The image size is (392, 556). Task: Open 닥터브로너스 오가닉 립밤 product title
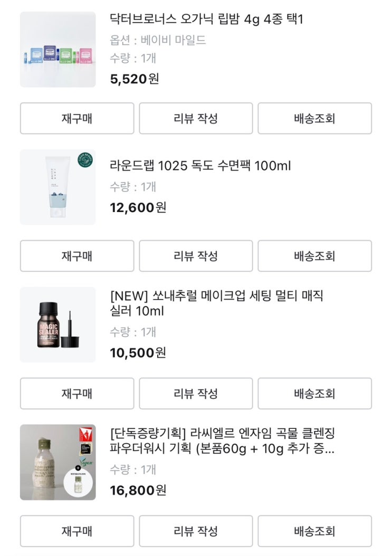point(206,20)
